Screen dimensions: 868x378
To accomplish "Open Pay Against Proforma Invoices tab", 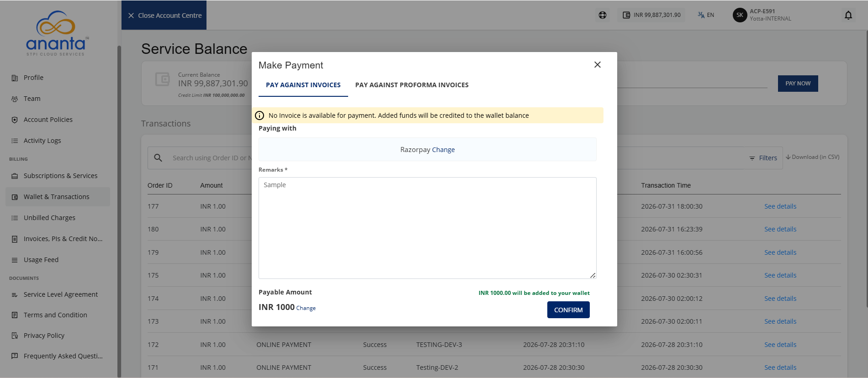I will (x=412, y=85).
